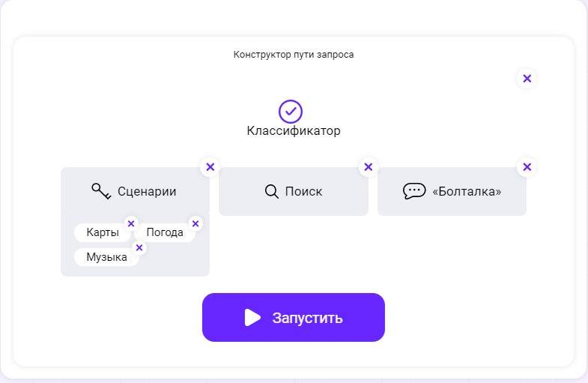Image resolution: width=588 pixels, height=383 pixels.
Task: Delete the Погода tag
Action: click(196, 223)
